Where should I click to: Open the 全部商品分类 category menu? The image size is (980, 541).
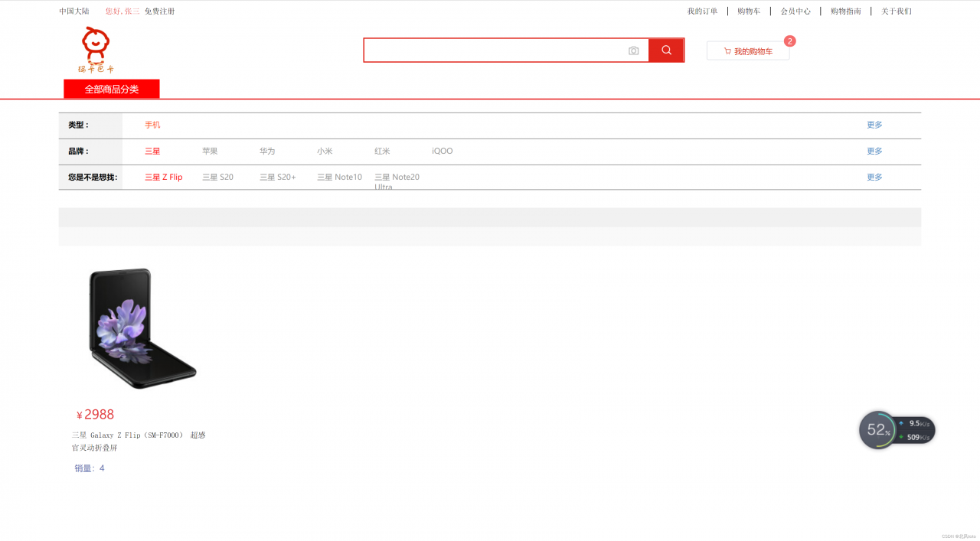[112, 89]
